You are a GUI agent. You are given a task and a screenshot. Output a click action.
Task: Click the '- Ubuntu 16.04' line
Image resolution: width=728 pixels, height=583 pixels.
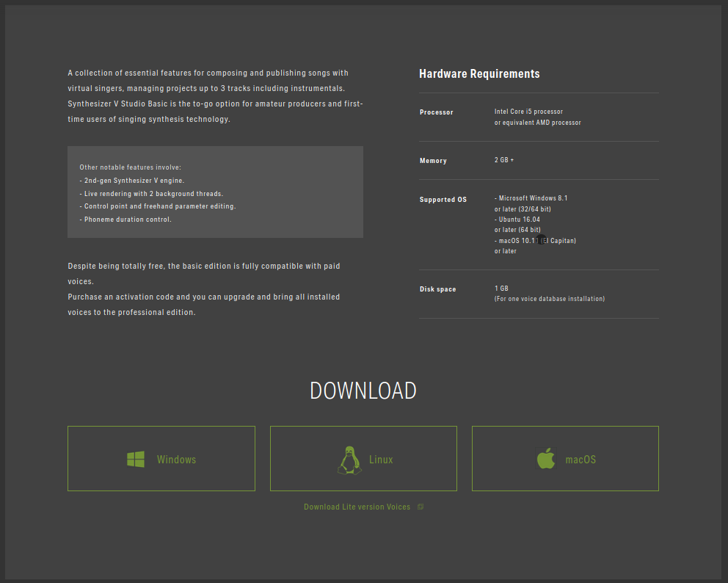(517, 220)
